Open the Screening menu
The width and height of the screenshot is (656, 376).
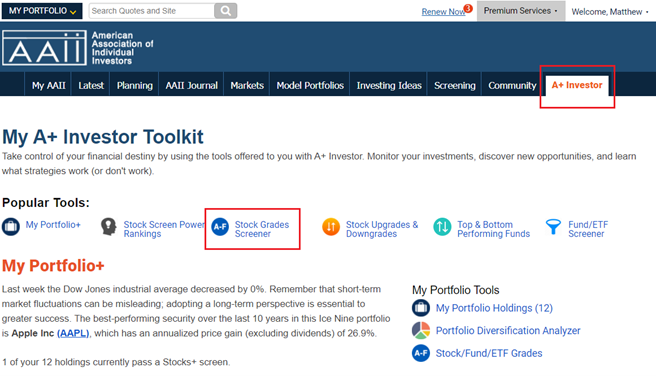(455, 85)
